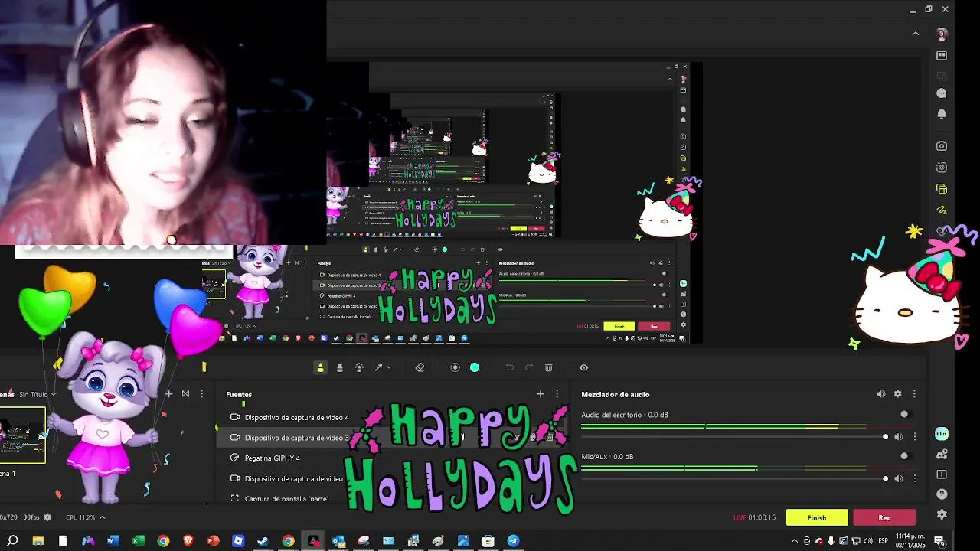Open the brush size circle selector
This screenshot has width=980, height=551.
[455, 367]
